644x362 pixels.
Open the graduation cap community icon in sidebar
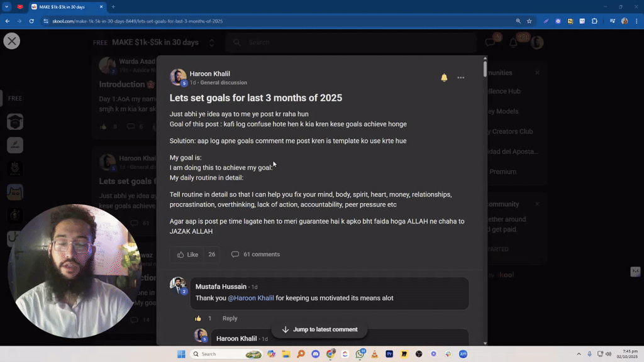(15, 122)
